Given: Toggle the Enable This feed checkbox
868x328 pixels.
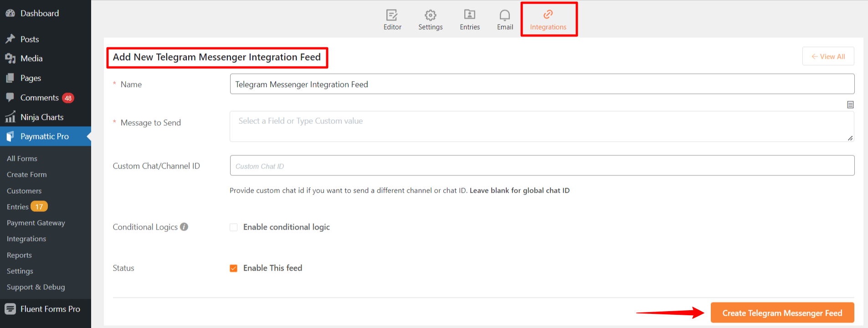Looking at the screenshot, I should click(234, 268).
